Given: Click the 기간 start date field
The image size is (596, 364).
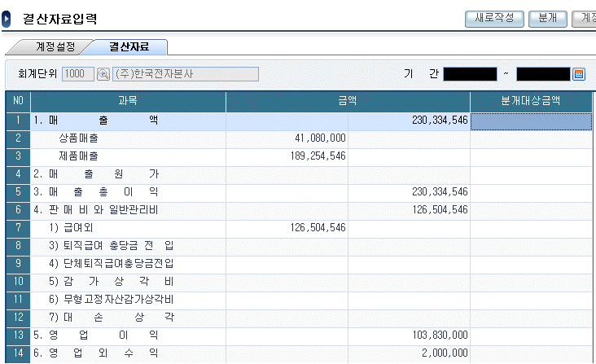Looking at the screenshot, I should coord(470,74).
